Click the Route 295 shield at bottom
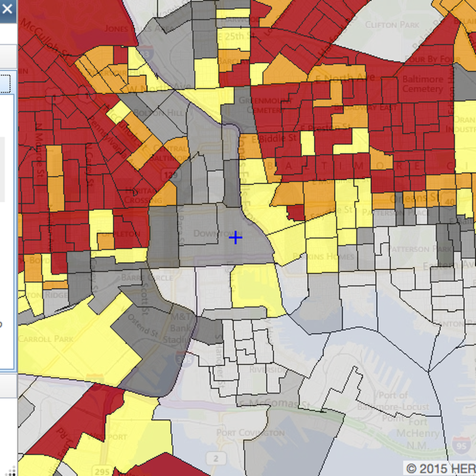The height and width of the screenshot is (476, 476). (x=102, y=471)
